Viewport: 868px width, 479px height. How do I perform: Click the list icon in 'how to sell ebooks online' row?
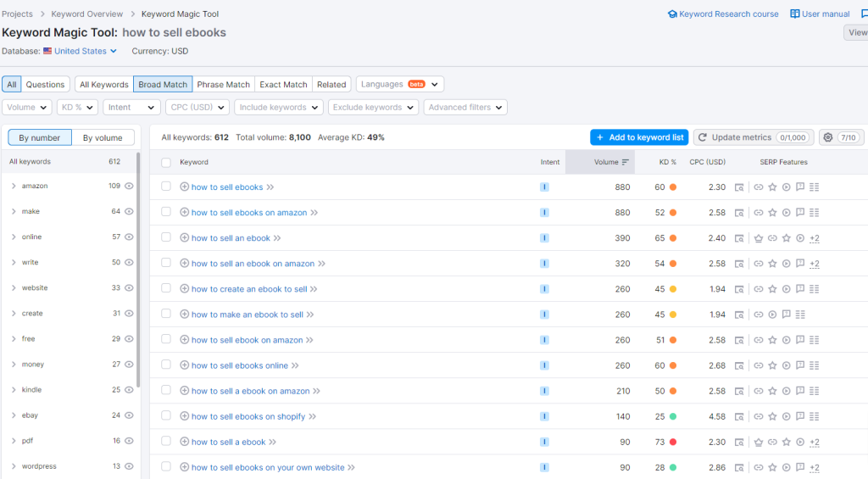tap(814, 365)
